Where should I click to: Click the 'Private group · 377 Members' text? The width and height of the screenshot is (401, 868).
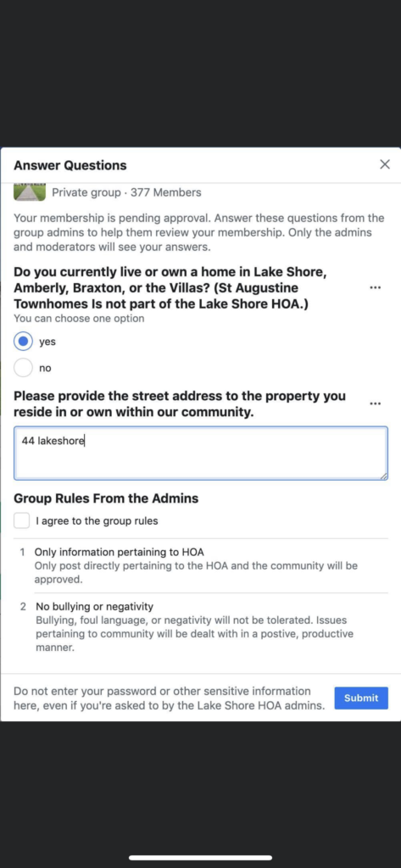point(126,192)
